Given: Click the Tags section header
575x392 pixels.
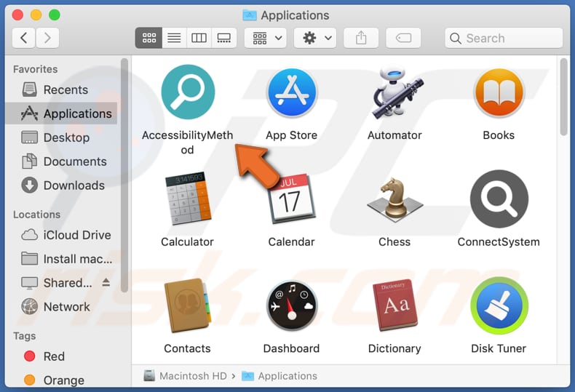Looking at the screenshot, I should click(24, 336).
